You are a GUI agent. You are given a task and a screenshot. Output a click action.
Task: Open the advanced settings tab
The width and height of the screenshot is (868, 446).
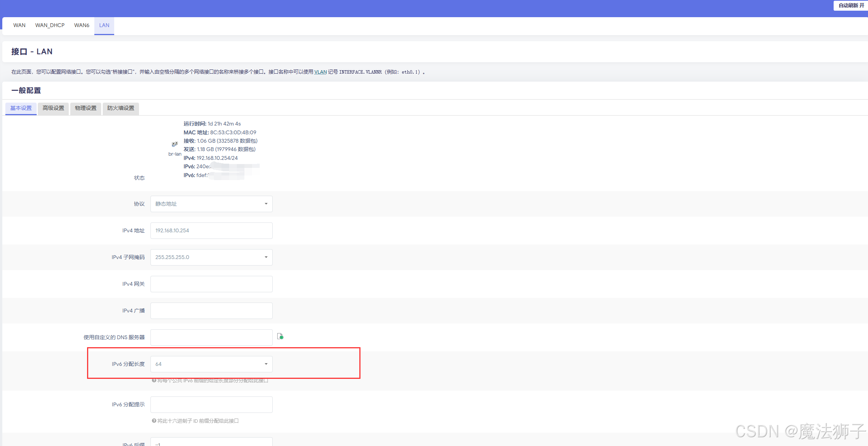point(53,108)
